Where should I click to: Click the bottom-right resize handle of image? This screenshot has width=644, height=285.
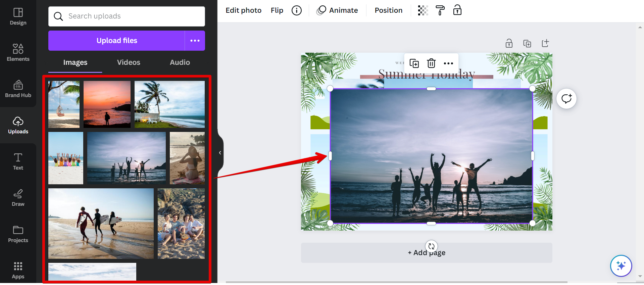(x=533, y=223)
